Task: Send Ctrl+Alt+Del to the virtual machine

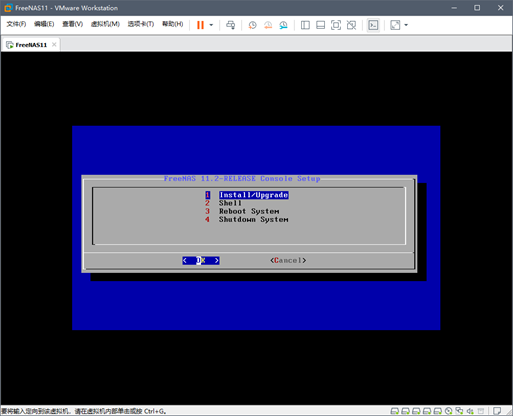Action: pos(230,25)
